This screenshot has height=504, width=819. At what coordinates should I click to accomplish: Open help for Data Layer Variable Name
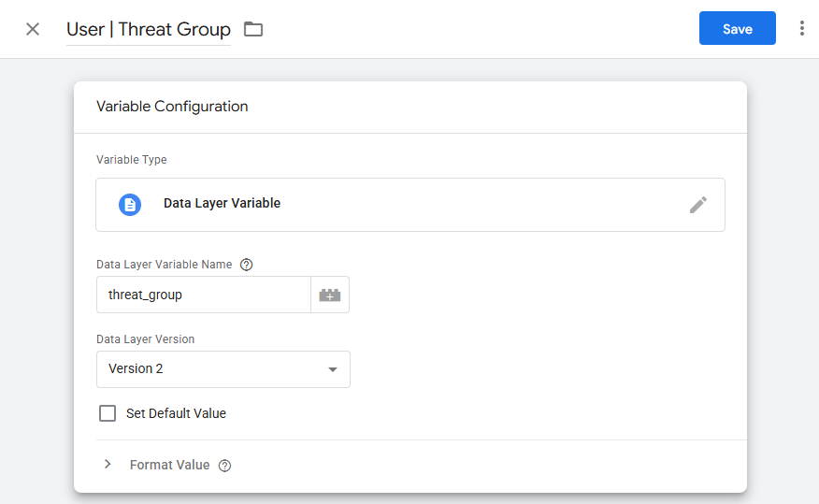[246, 265]
